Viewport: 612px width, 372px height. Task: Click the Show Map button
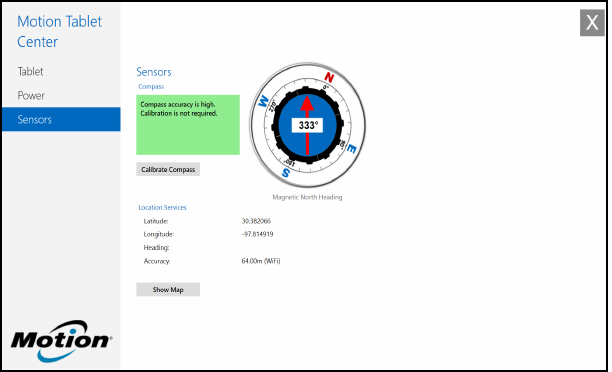(168, 290)
